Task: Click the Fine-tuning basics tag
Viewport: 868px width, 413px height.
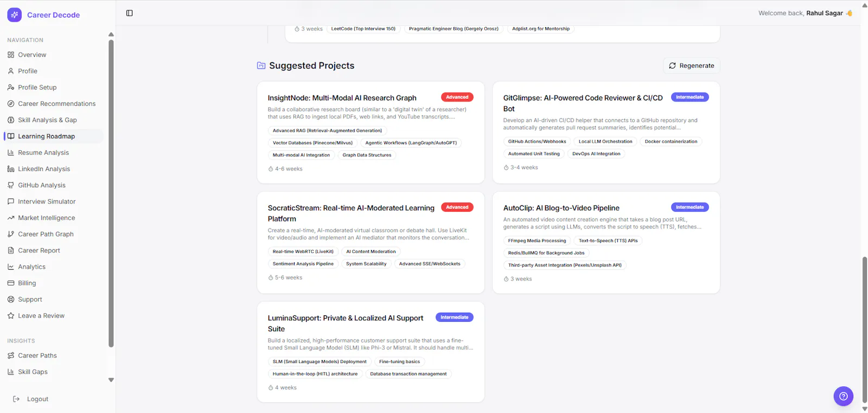Action: click(x=399, y=362)
